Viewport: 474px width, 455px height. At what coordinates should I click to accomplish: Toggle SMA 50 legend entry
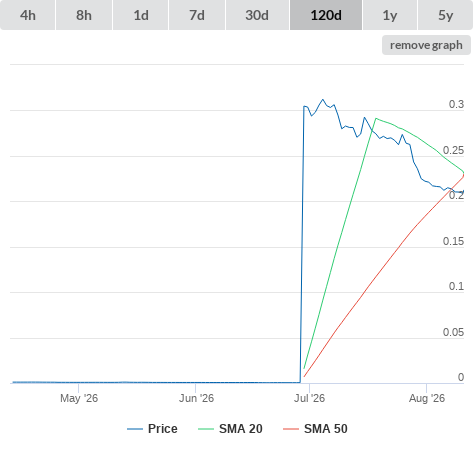(x=315, y=429)
